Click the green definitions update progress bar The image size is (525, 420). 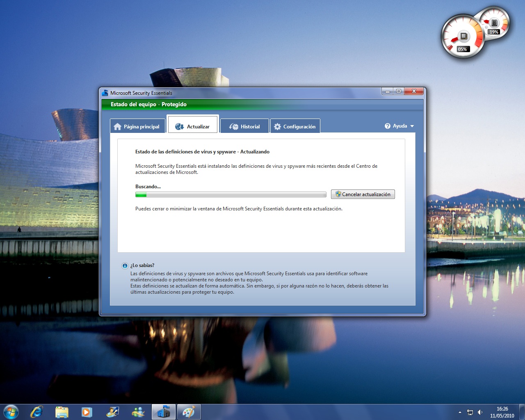point(231,194)
